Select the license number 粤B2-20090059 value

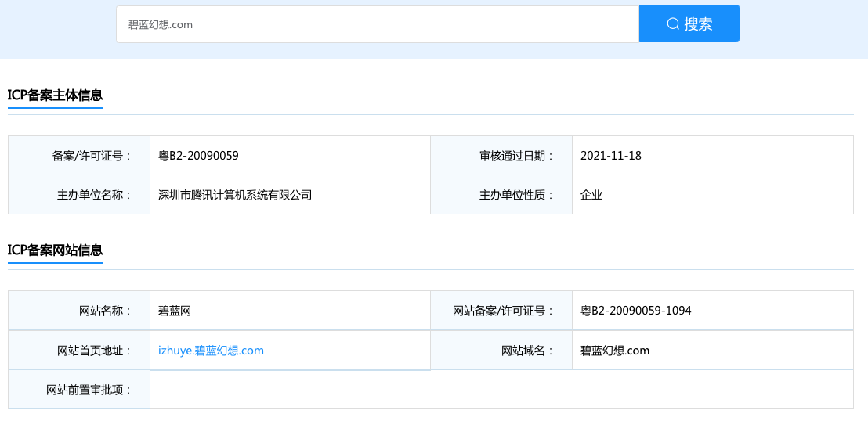coord(198,156)
